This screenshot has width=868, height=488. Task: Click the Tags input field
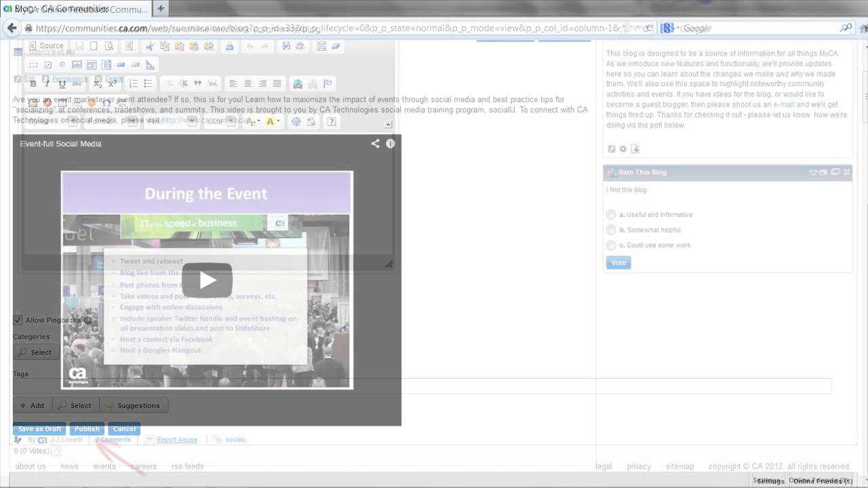(x=422, y=386)
